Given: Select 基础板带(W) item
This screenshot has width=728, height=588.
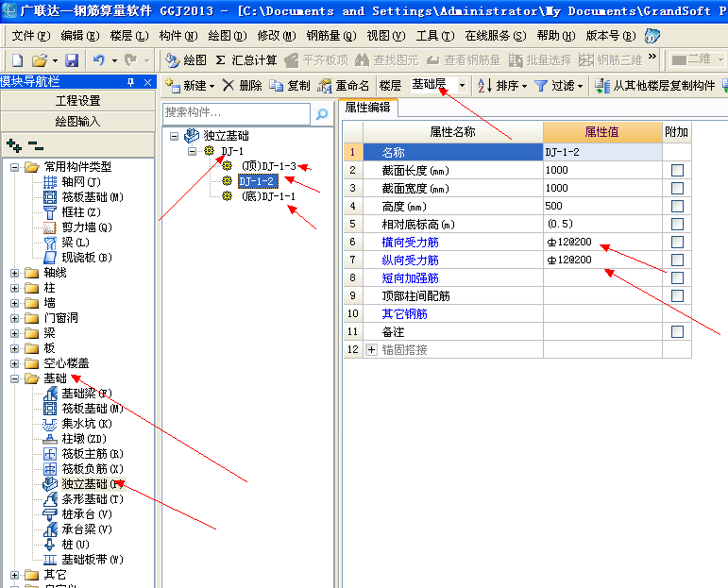Looking at the screenshot, I should [84, 560].
